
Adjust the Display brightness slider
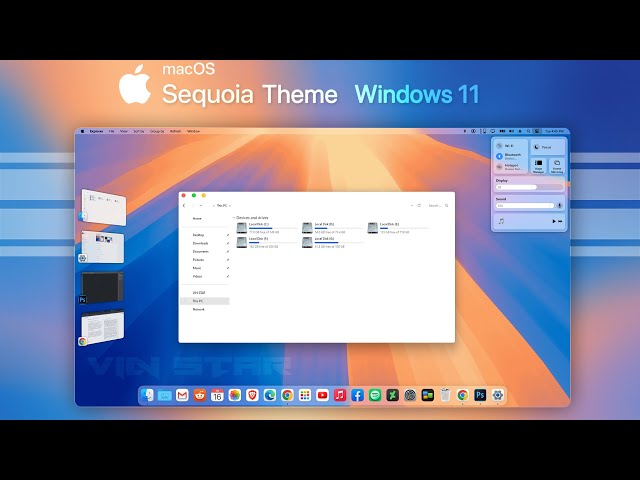(529, 187)
